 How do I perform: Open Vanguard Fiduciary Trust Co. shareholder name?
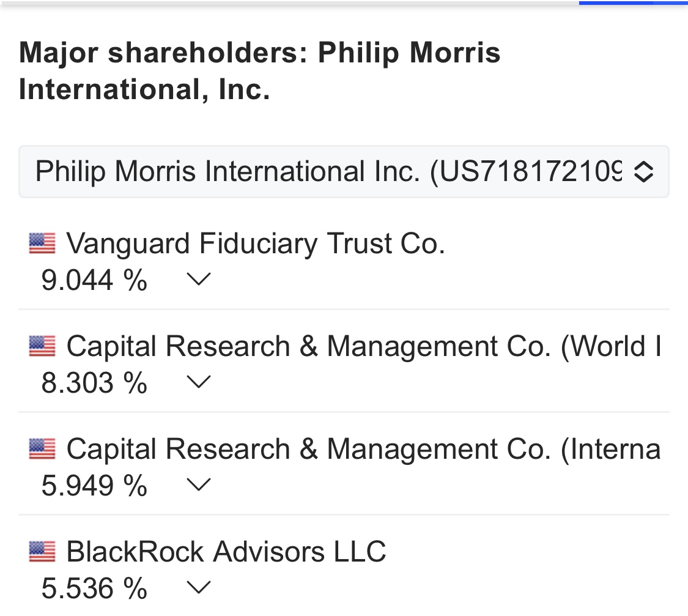[x=256, y=243]
